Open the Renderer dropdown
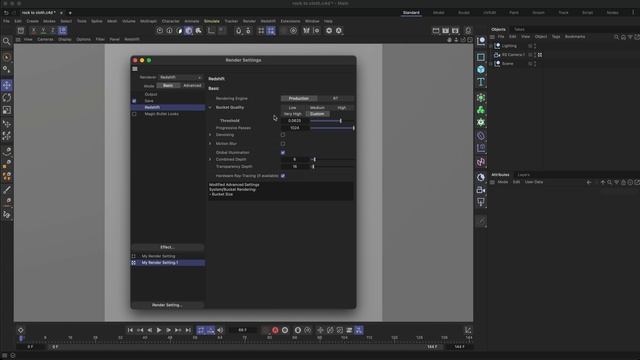 [x=180, y=77]
